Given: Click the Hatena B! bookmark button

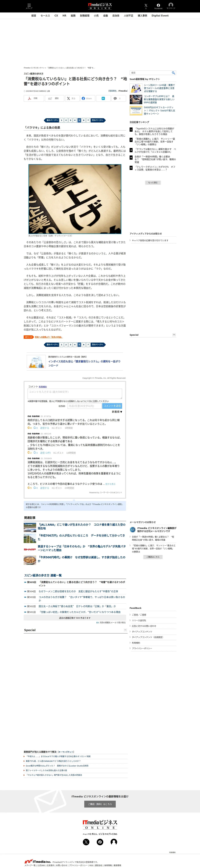Looking at the screenshot, I should (x=103, y=98).
